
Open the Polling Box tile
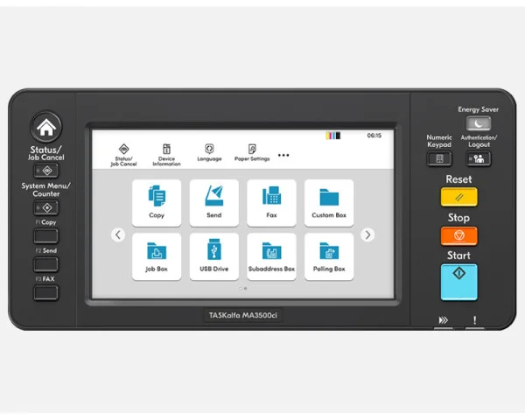[329, 256]
